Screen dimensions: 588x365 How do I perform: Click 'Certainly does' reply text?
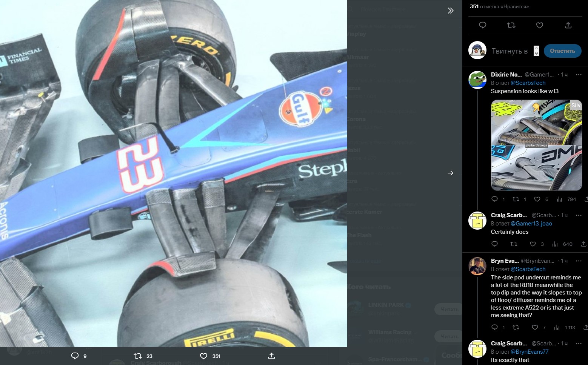tap(509, 232)
